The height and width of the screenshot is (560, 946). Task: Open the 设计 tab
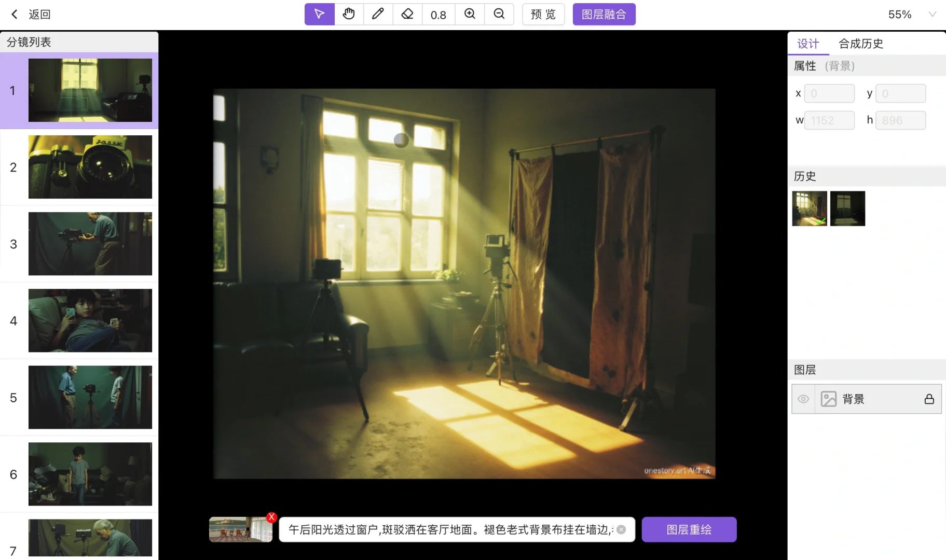click(806, 44)
